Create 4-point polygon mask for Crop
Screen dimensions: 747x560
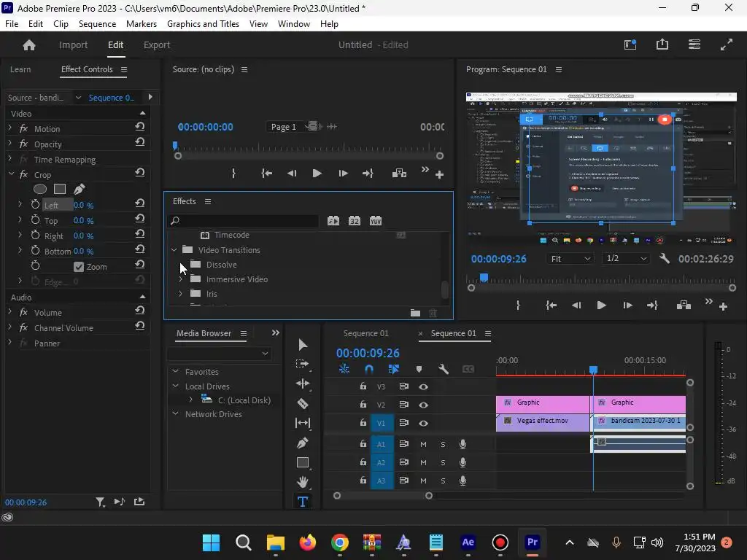[60, 189]
